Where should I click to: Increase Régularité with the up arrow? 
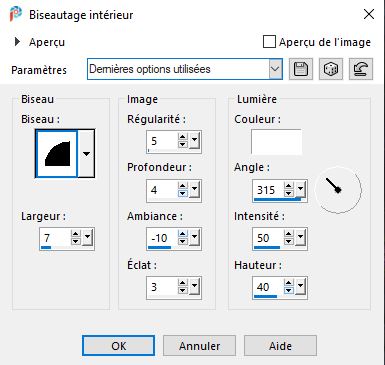[182, 137]
